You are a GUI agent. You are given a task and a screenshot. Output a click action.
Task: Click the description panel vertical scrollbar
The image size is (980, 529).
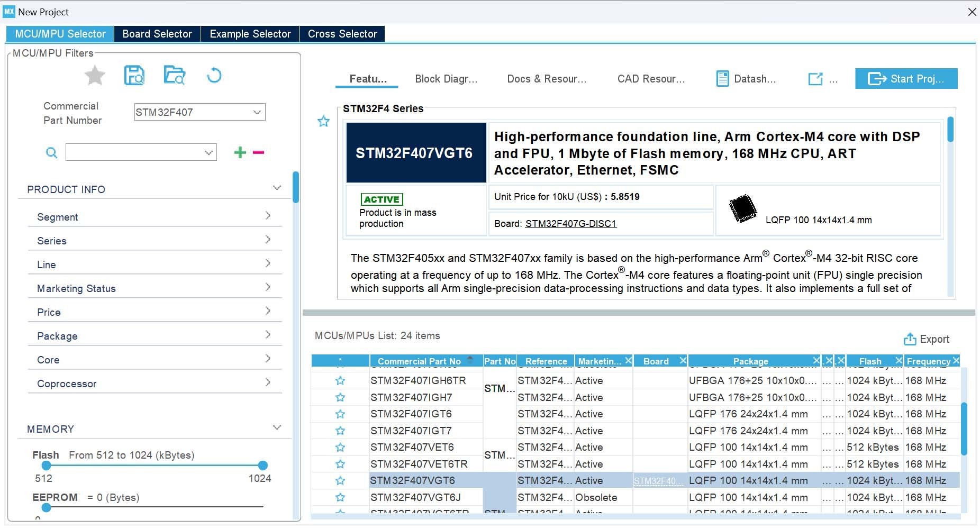coord(950,129)
